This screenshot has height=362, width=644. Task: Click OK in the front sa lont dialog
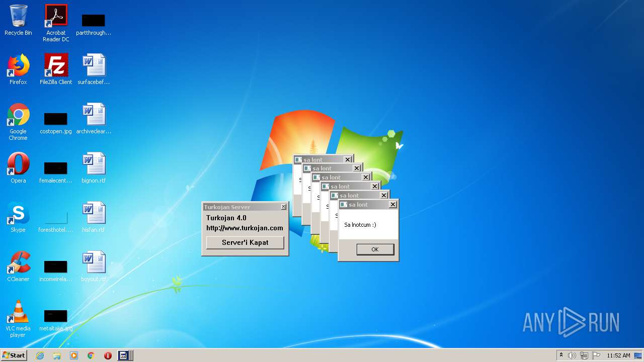coord(375,249)
